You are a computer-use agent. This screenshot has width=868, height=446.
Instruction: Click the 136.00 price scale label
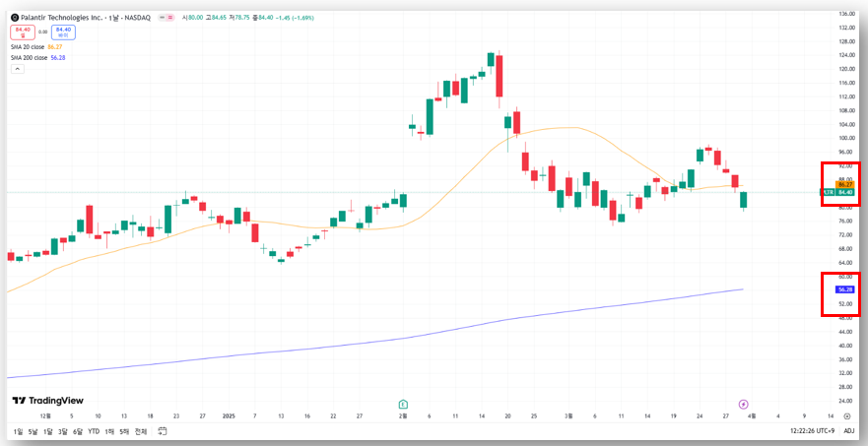coord(847,13)
